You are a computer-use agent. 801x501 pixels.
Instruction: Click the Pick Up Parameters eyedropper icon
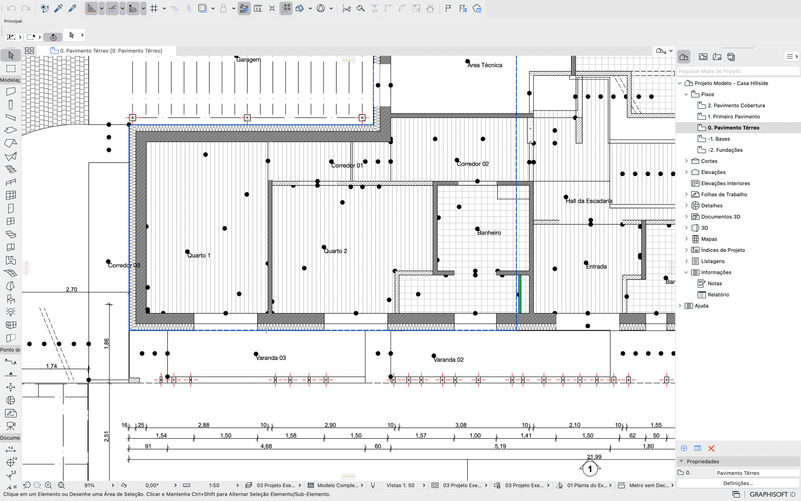[x=58, y=9]
